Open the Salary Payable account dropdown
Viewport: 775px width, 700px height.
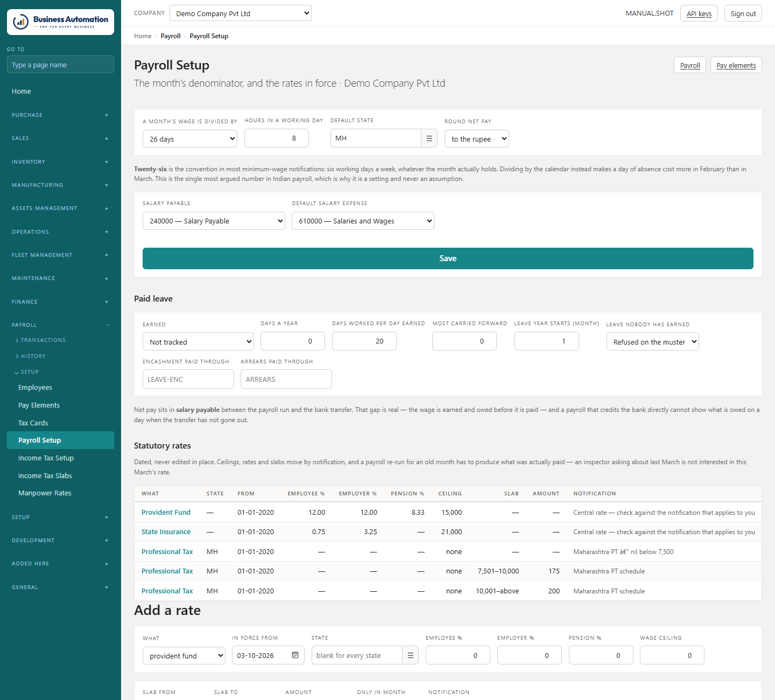pyautogui.click(x=214, y=221)
